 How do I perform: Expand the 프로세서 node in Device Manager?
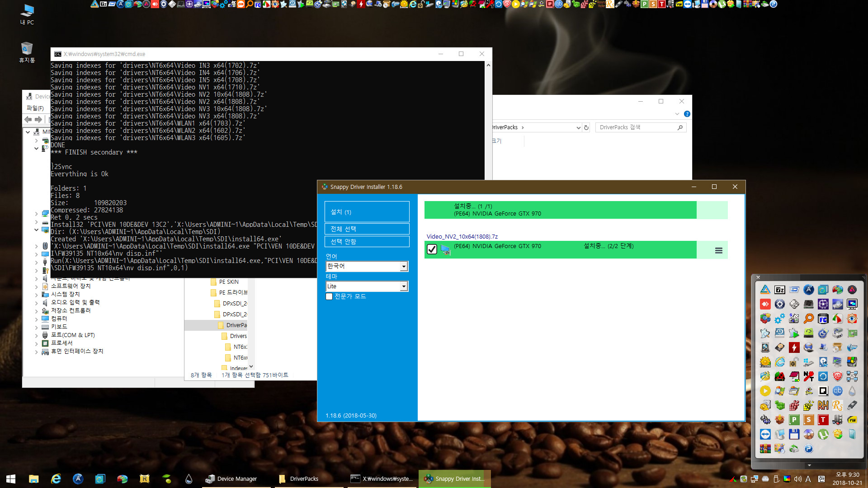click(37, 343)
